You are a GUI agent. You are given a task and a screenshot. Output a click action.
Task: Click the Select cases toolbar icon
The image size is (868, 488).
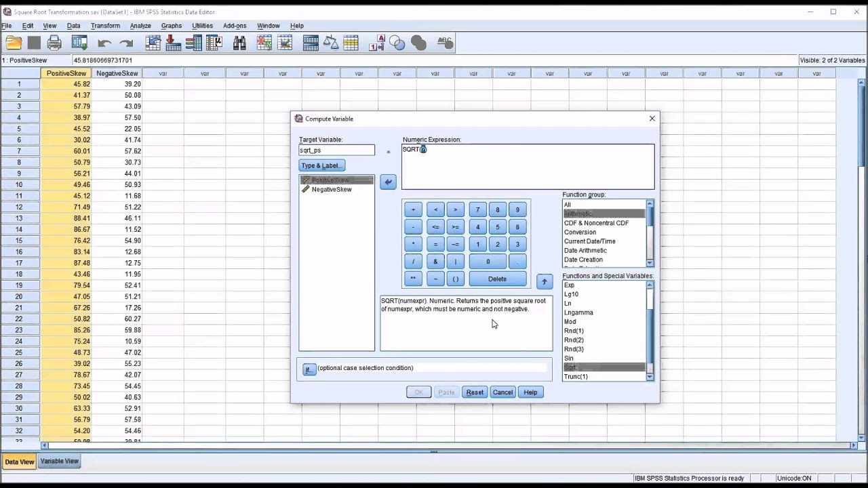[x=351, y=43]
